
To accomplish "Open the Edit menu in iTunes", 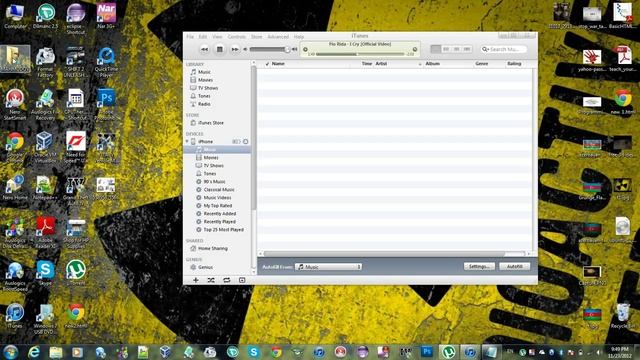I will pos(202,37).
